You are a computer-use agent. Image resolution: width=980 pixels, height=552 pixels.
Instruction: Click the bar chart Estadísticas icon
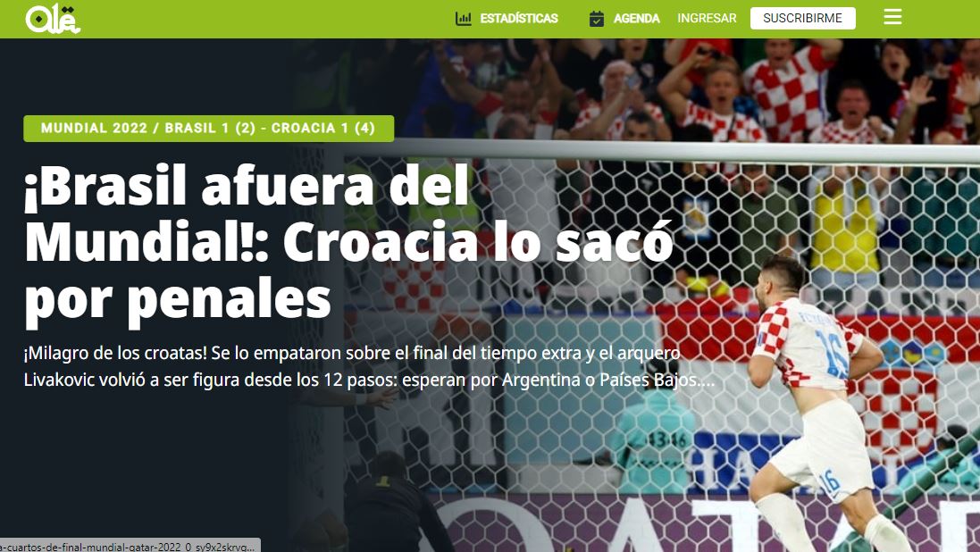click(x=464, y=19)
